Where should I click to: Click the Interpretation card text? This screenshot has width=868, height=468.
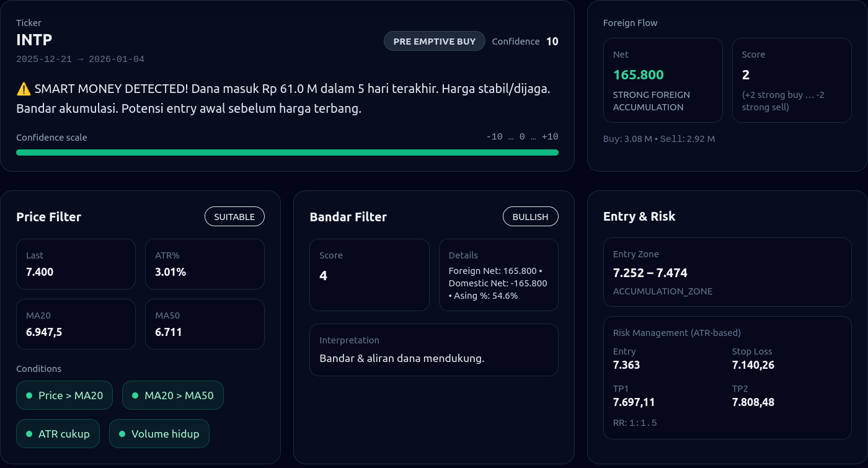pyautogui.click(x=402, y=358)
